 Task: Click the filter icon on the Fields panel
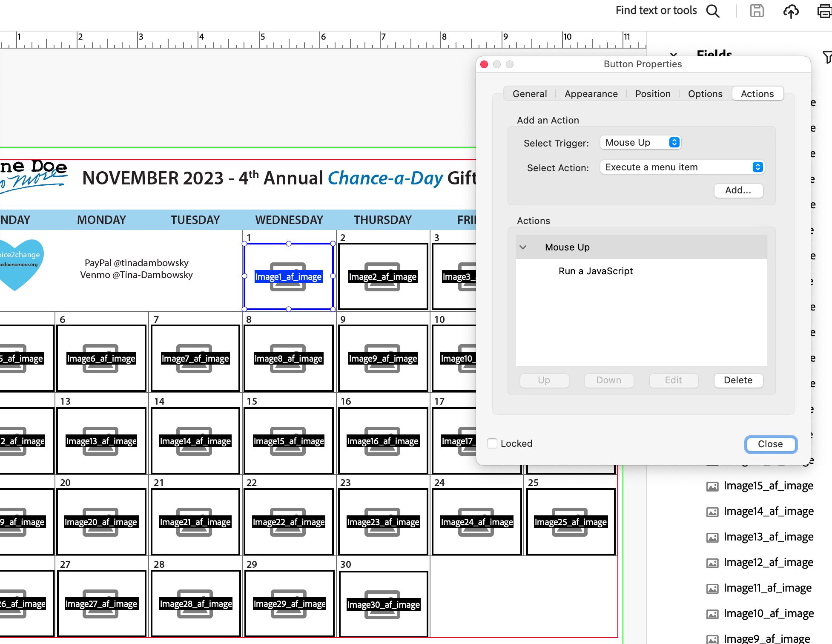(827, 57)
